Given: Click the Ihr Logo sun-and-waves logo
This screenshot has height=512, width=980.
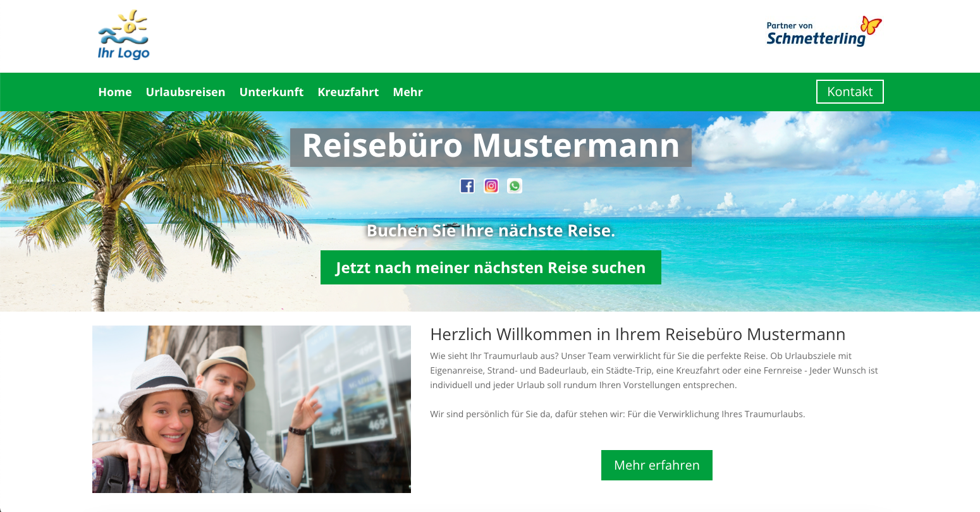Looking at the screenshot, I should point(124,35).
